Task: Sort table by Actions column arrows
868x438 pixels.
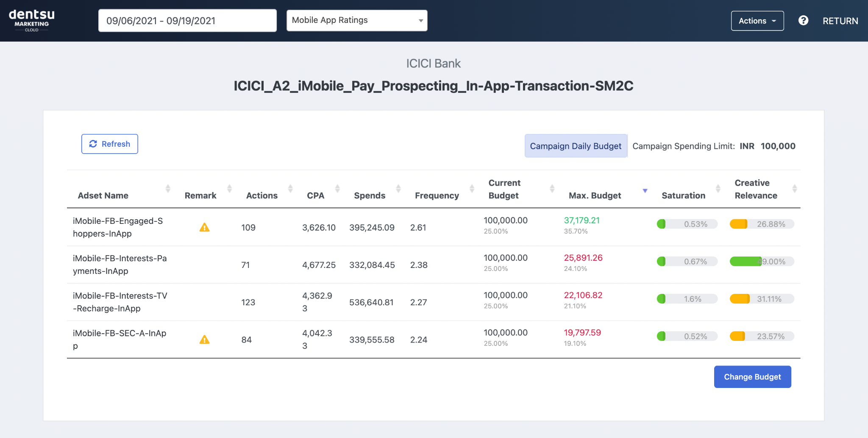Action: [x=290, y=189]
